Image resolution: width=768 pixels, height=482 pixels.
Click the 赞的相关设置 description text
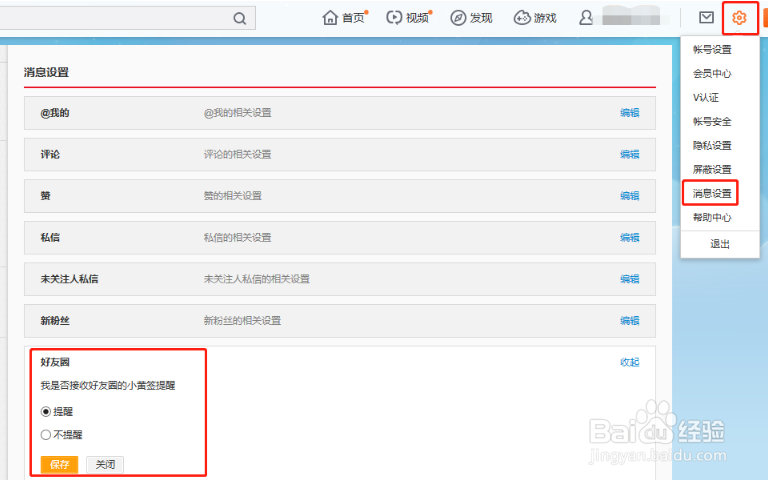point(233,196)
